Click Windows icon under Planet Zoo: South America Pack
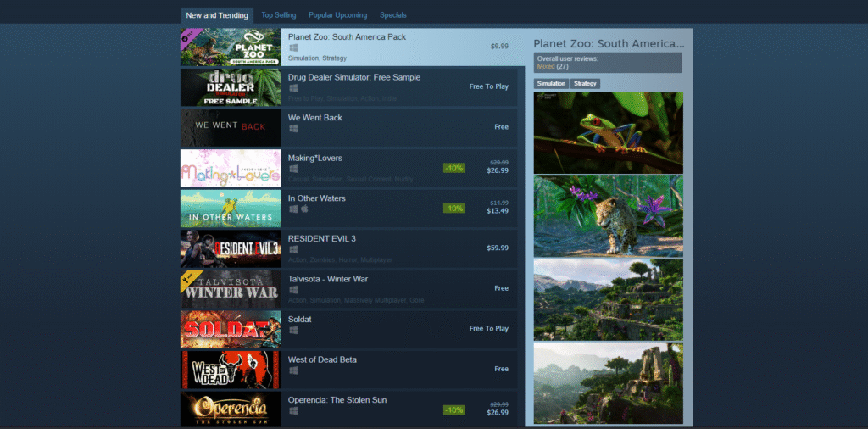This screenshot has height=429, width=868. click(293, 48)
